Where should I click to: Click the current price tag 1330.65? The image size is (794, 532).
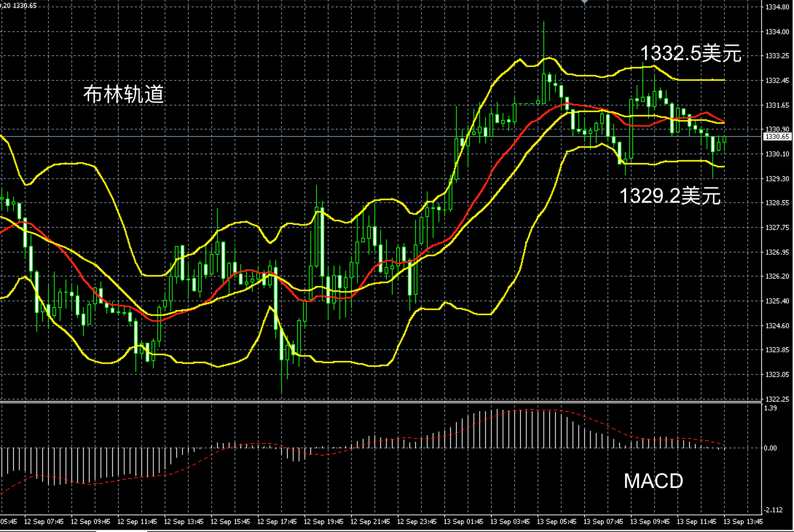coord(777,137)
